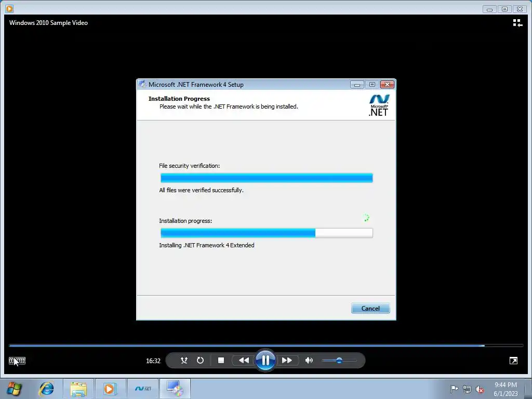The image size is (532, 399).
Task: Click 'All files were verified successfully.' text
Action: 201,190
